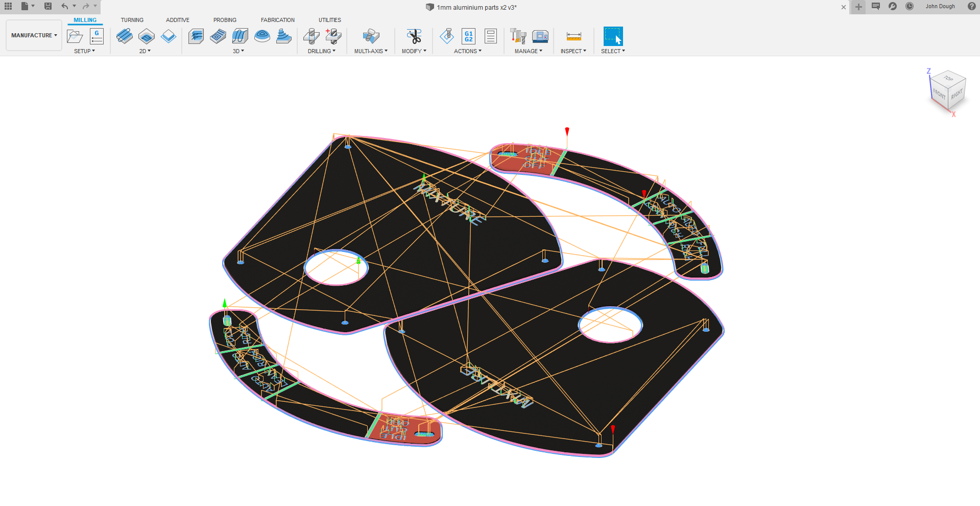Click the Simulate toolpath icon
This screenshot has height=506, width=980.
click(447, 36)
